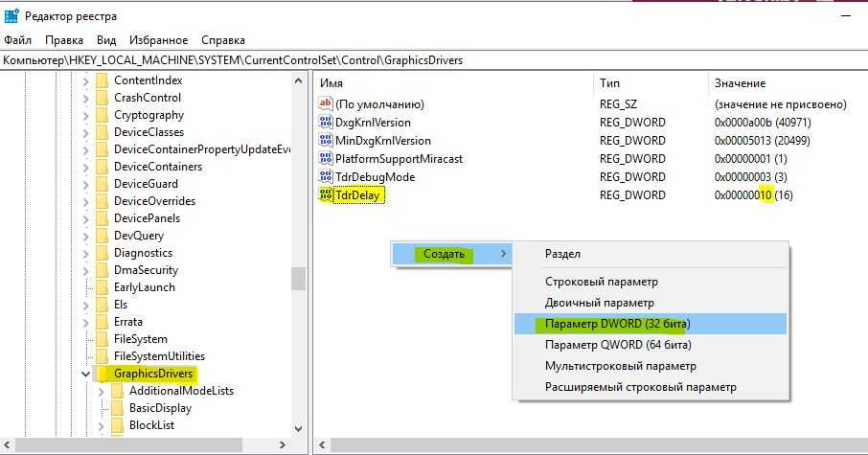
Task: Click the Diagnostics folder icon
Action: pyautogui.click(x=102, y=253)
